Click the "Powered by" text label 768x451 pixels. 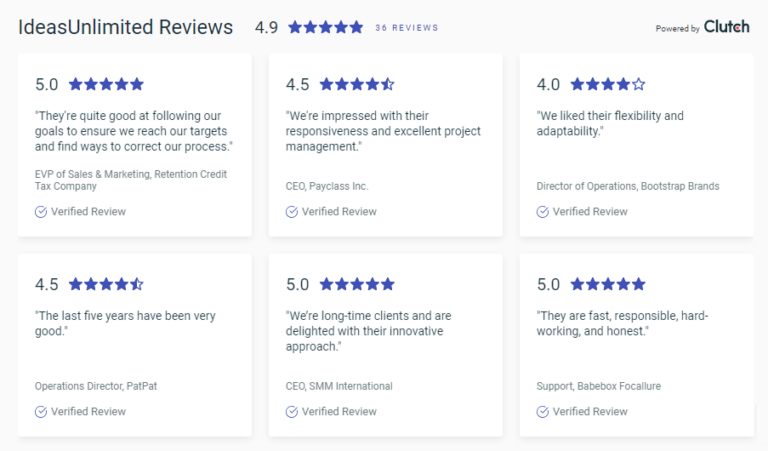coord(678,29)
